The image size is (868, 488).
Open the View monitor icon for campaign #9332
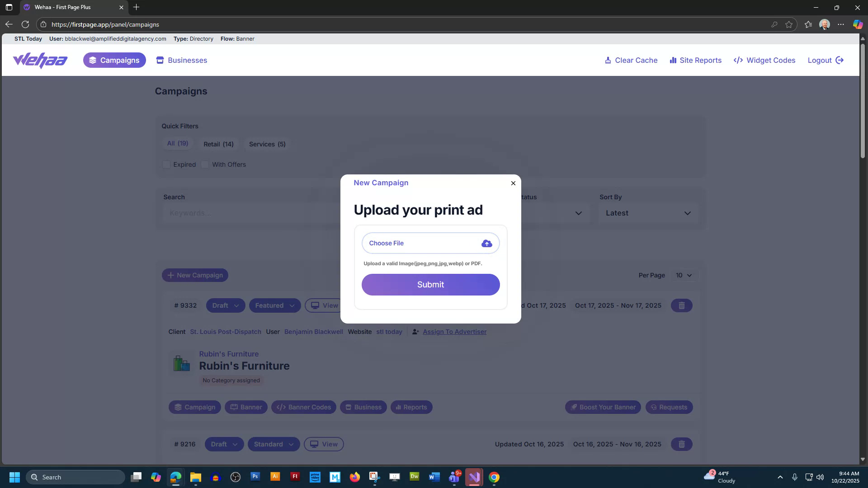pos(316,305)
